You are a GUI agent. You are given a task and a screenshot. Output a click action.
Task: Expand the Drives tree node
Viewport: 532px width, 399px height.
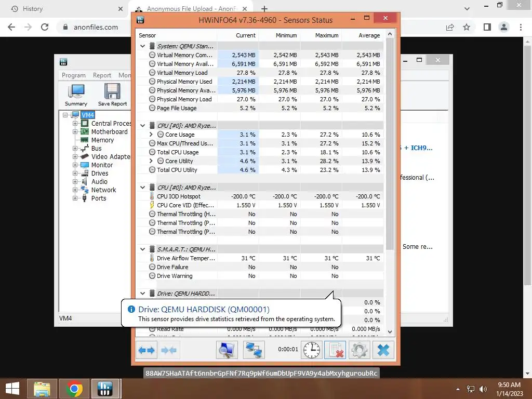tap(75, 174)
